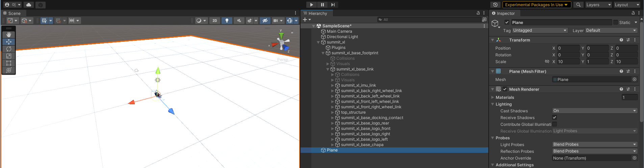Toggle the Mesh Renderer enabled checkbox
This screenshot has height=168, width=644.
[505, 89]
